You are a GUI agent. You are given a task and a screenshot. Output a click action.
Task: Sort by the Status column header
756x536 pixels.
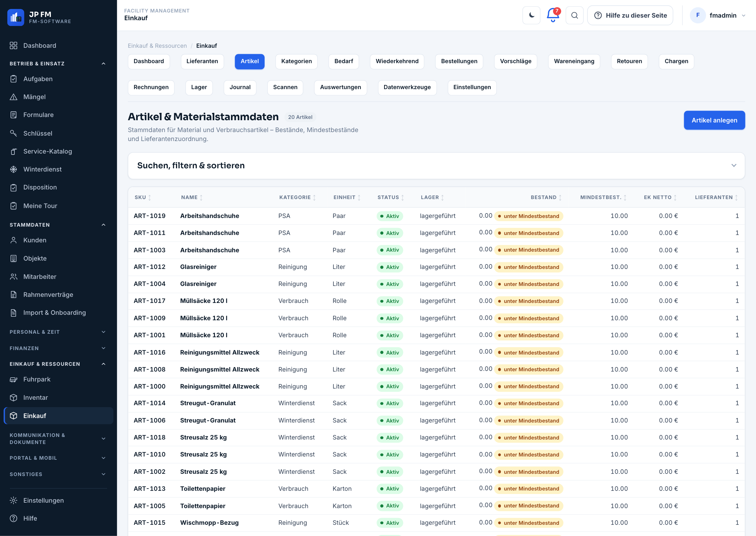coord(391,197)
